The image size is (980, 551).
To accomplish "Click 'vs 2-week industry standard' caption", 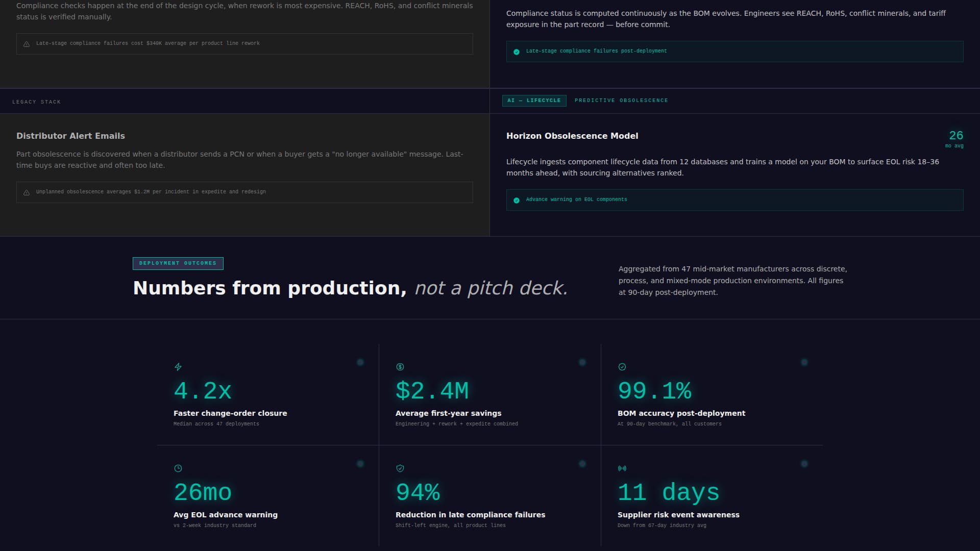I will pos(215,525).
